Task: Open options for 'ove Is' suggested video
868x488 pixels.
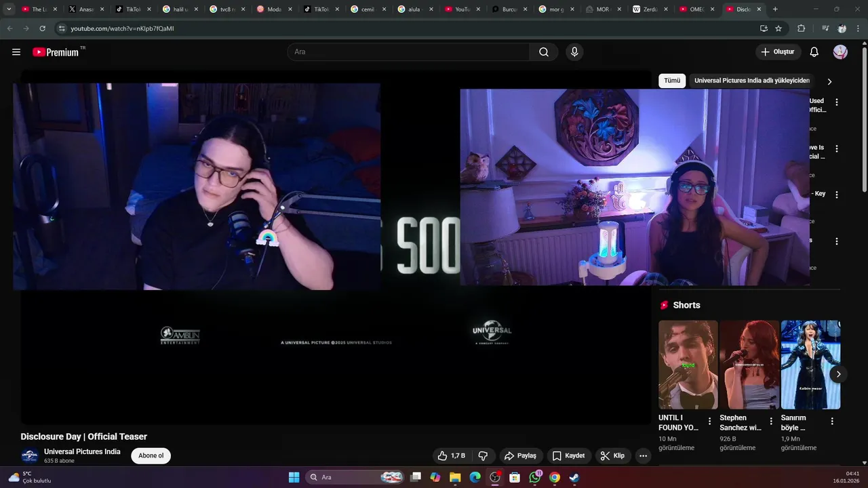Action: [x=836, y=148]
